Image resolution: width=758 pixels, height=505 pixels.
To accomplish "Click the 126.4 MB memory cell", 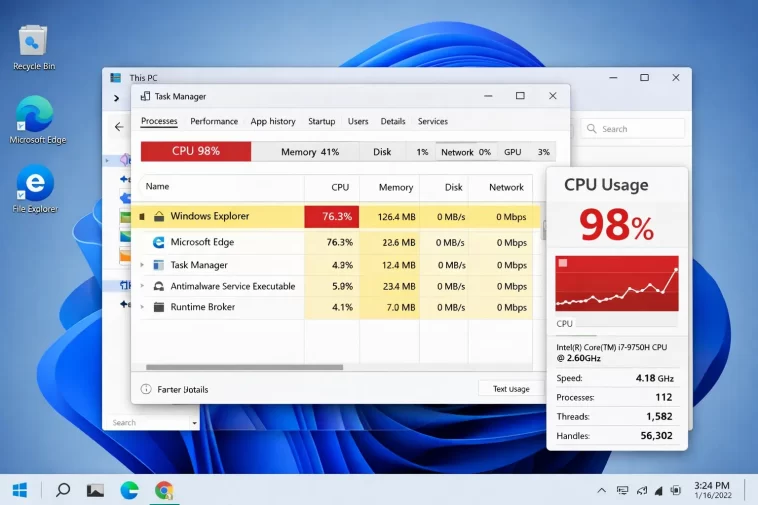I will [390, 216].
